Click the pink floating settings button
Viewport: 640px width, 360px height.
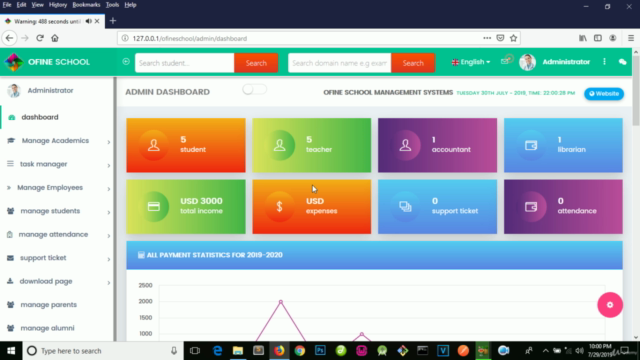[x=610, y=304]
